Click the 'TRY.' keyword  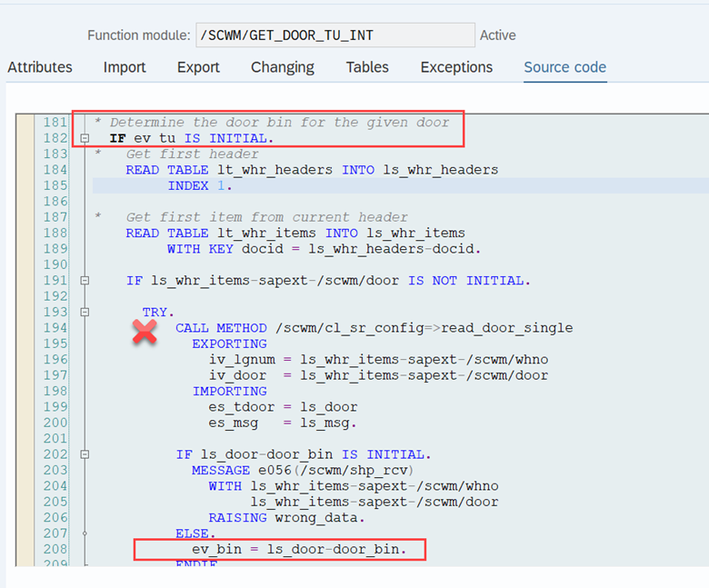(x=158, y=313)
